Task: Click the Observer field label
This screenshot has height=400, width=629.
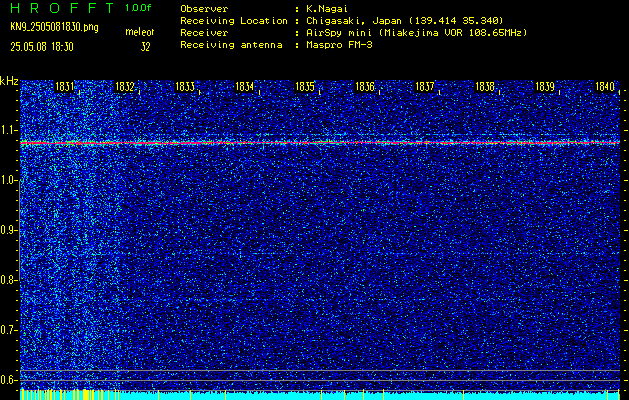Action: pyautogui.click(x=204, y=9)
